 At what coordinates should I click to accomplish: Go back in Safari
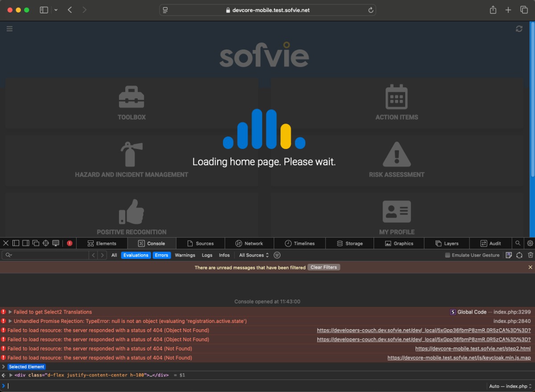(x=70, y=10)
